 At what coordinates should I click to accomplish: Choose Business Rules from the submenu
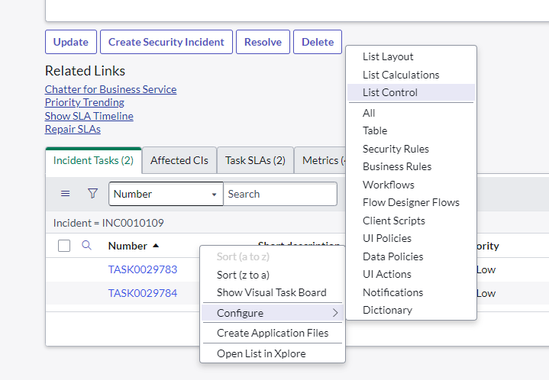397,166
